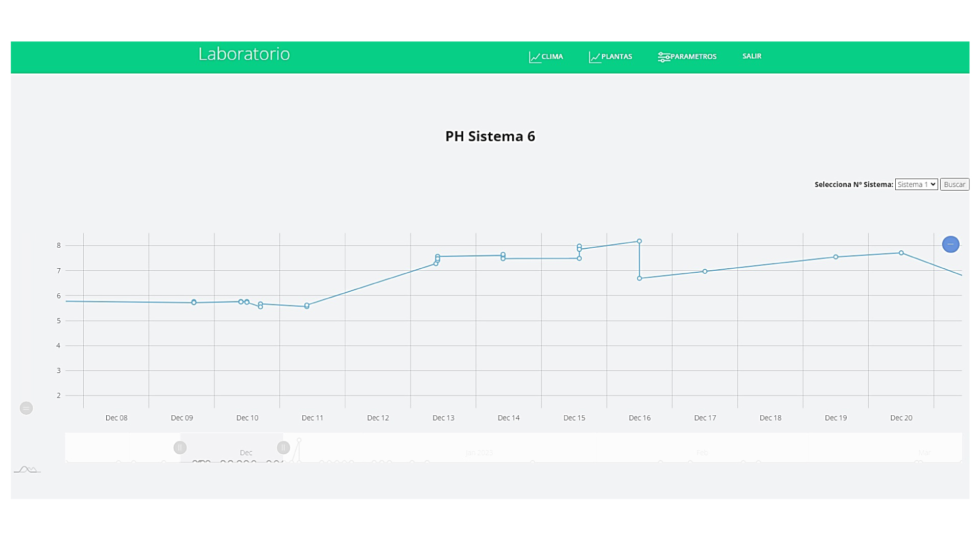Viewport: 980px width, 540px height.
Task: Click the Mar area in the scrollbar
Action: click(x=924, y=452)
